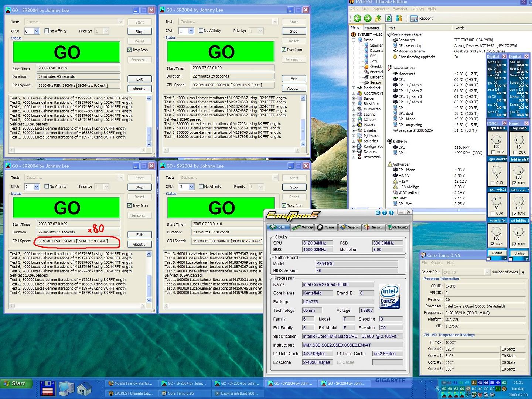Switch to the Graphics tab in EasyTune6
This screenshot has width=532, height=399.
pyautogui.click(x=350, y=227)
